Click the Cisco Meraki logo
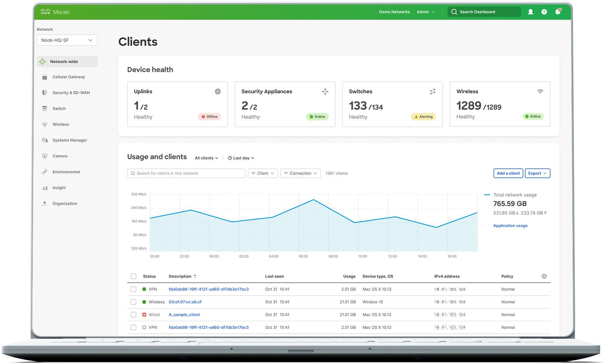Screen dimensions: 603x364 coord(55,12)
